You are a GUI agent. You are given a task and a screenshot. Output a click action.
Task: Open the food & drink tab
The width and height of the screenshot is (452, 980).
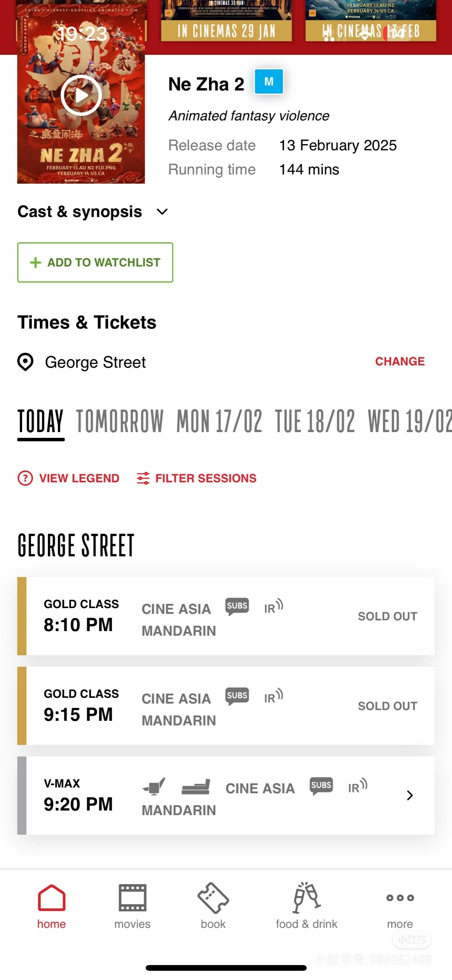tap(306, 906)
